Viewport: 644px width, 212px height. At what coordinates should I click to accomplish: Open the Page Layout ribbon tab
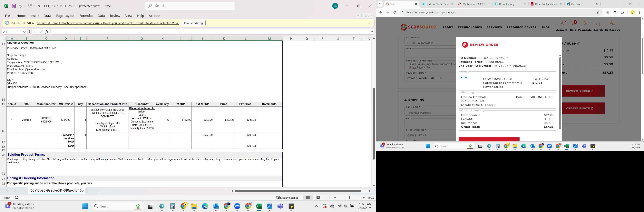65,16
